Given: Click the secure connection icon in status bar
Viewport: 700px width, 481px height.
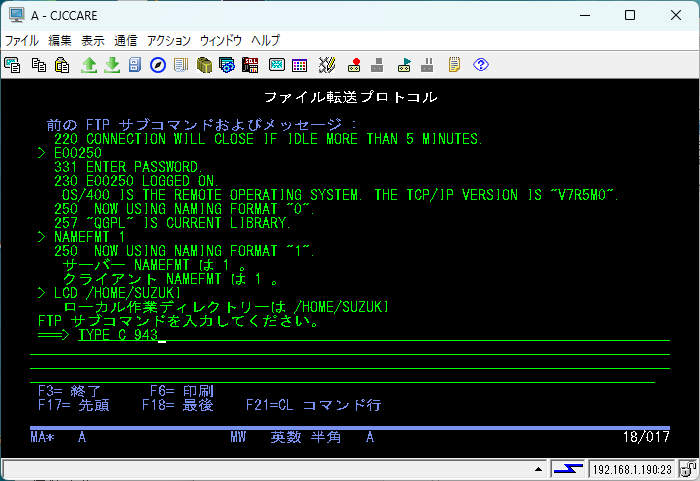Looking at the screenshot, I should [688, 469].
